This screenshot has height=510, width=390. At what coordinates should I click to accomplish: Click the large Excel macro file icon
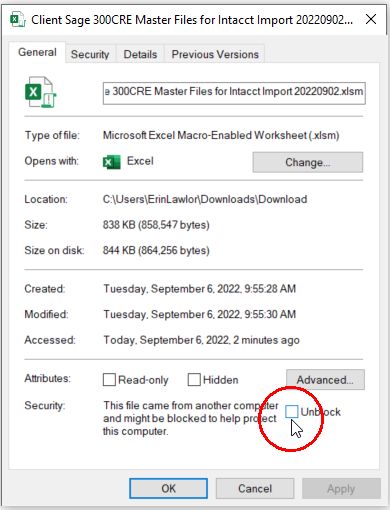click(x=41, y=92)
